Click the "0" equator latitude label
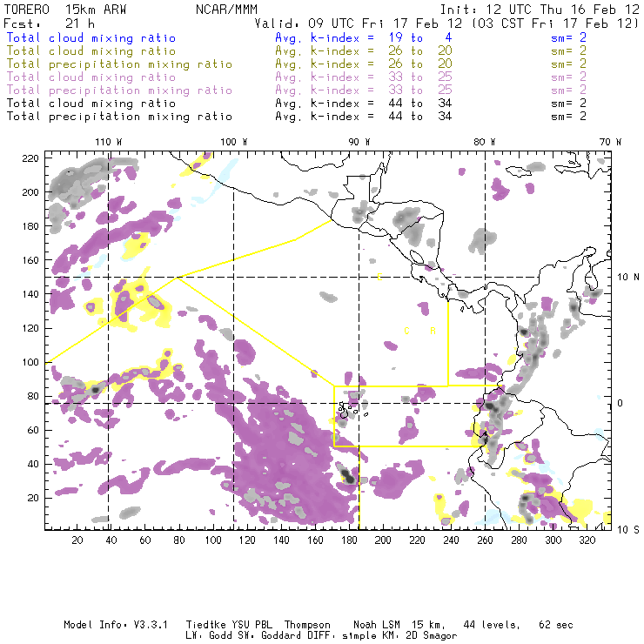Viewport: 644px width, 644px height. point(620,403)
